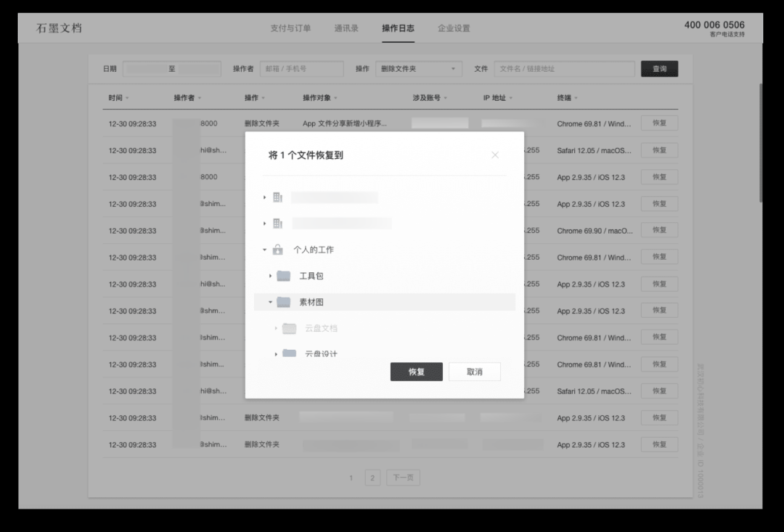Click 恢复 to confirm the restore

pos(416,371)
